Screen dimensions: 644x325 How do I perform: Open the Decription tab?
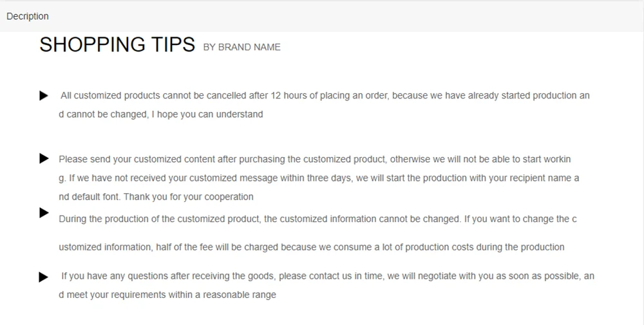click(28, 17)
